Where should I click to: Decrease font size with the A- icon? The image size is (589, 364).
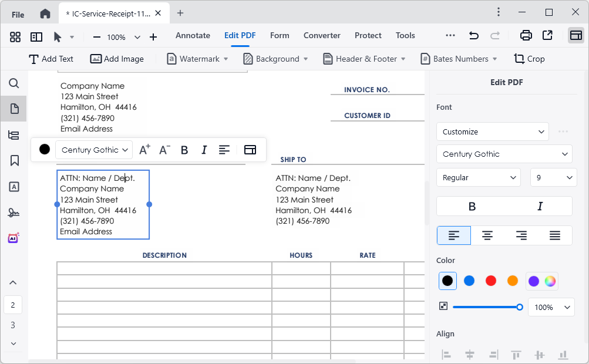pyautogui.click(x=164, y=150)
